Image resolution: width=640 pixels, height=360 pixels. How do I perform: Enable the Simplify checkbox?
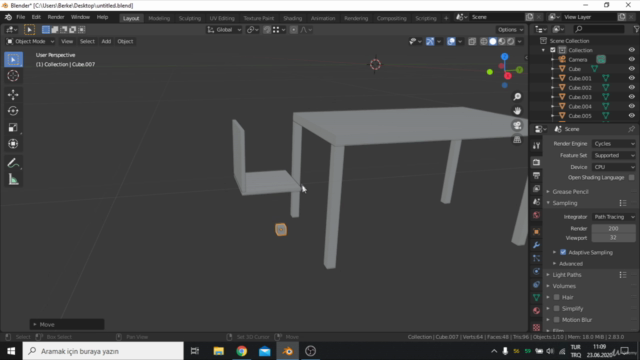(557, 309)
